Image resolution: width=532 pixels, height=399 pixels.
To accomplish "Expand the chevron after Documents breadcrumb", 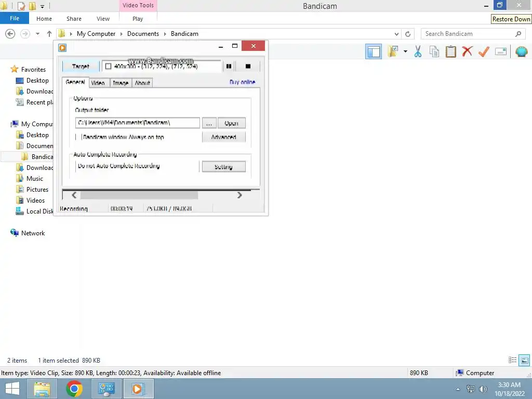I will point(165,34).
